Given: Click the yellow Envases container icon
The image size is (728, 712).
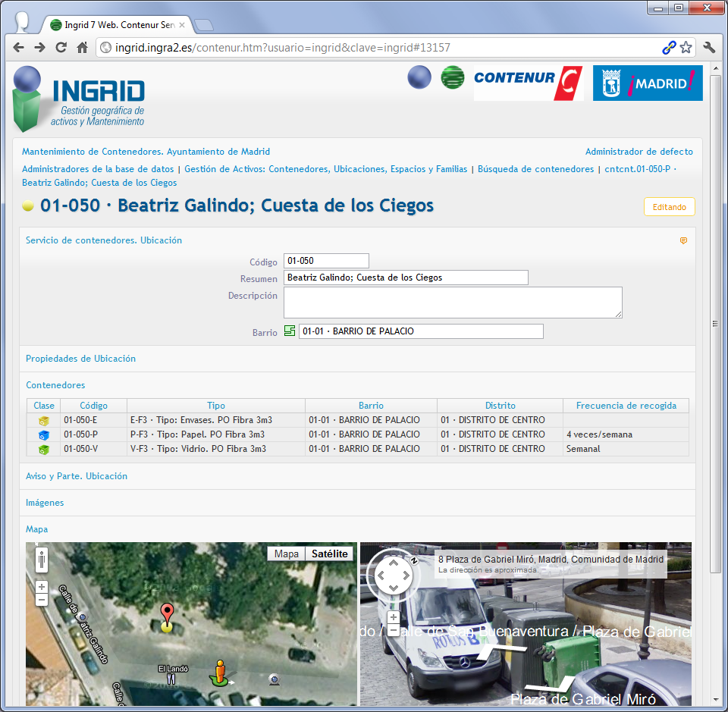Looking at the screenshot, I should (44, 421).
